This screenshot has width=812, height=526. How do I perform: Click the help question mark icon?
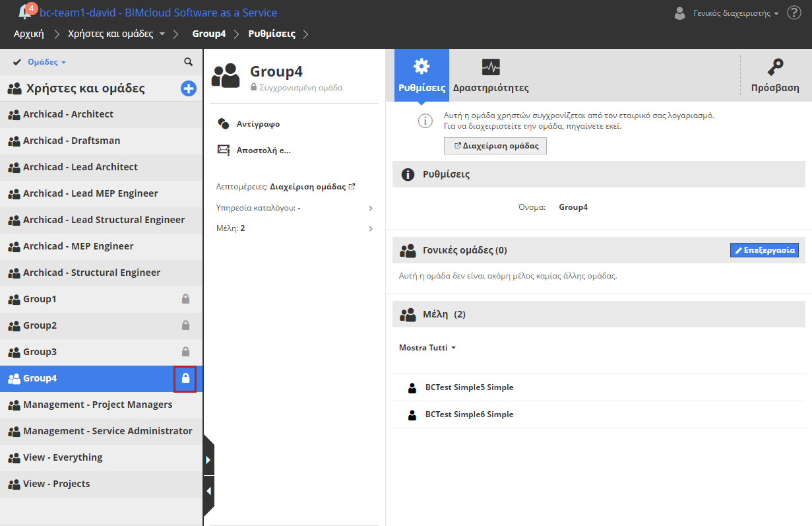tap(794, 13)
